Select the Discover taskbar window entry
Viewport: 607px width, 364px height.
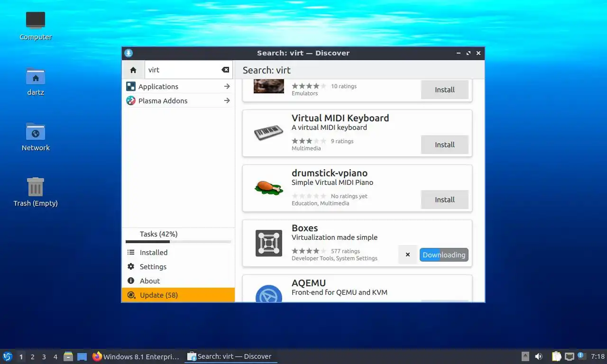coord(230,356)
